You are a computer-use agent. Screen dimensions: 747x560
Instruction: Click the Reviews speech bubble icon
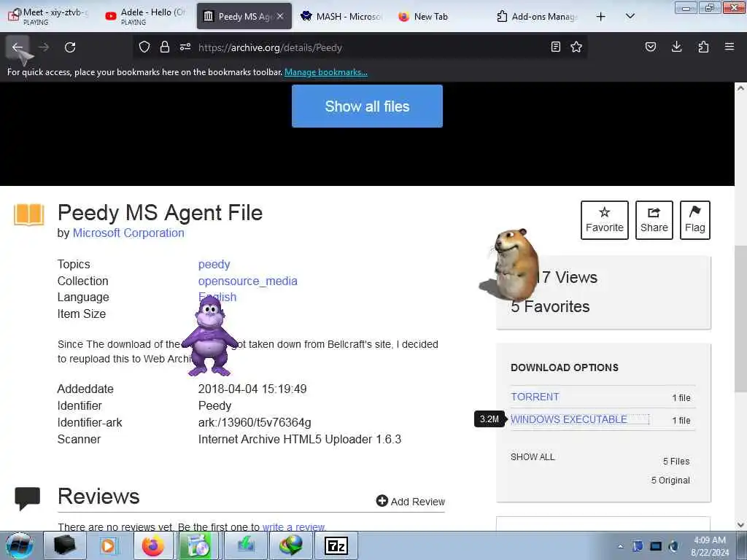pyautogui.click(x=27, y=499)
